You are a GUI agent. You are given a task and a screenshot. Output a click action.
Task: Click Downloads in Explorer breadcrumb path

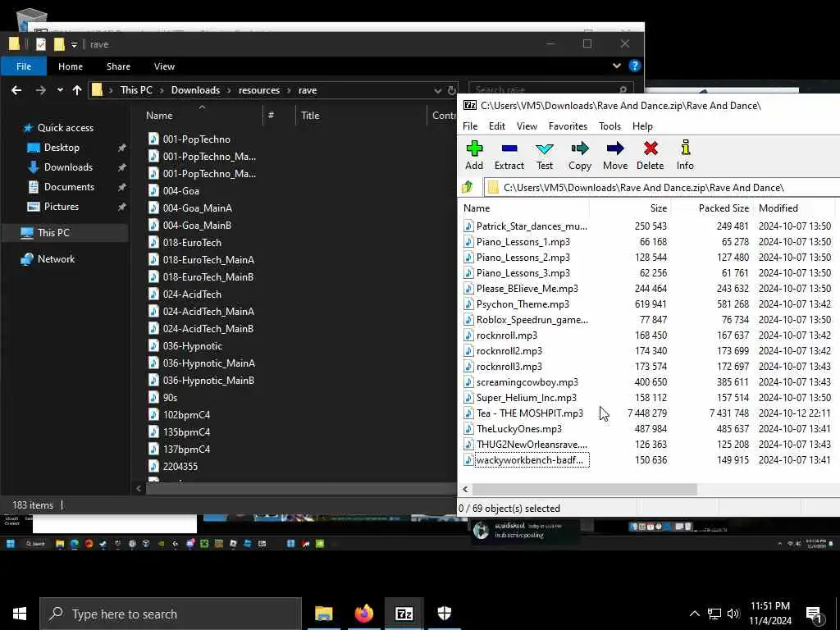[195, 90]
